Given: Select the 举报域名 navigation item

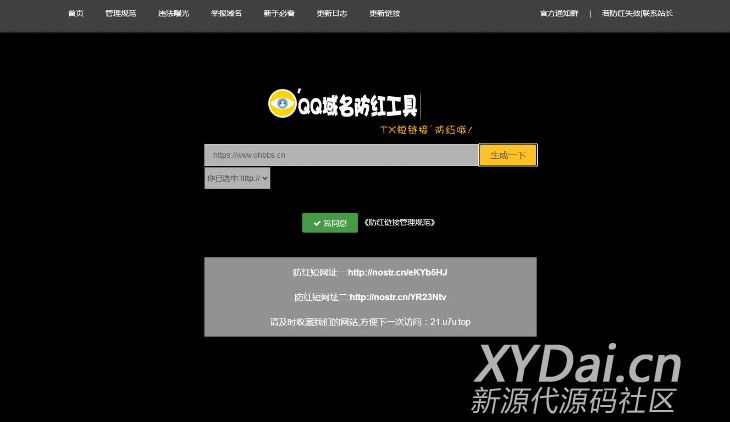Looking at the screenshot, I should pos(226,14).
